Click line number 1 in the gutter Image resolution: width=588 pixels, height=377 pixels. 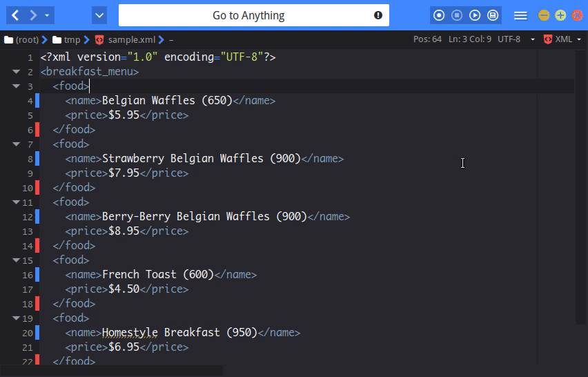tap(30, 58)
